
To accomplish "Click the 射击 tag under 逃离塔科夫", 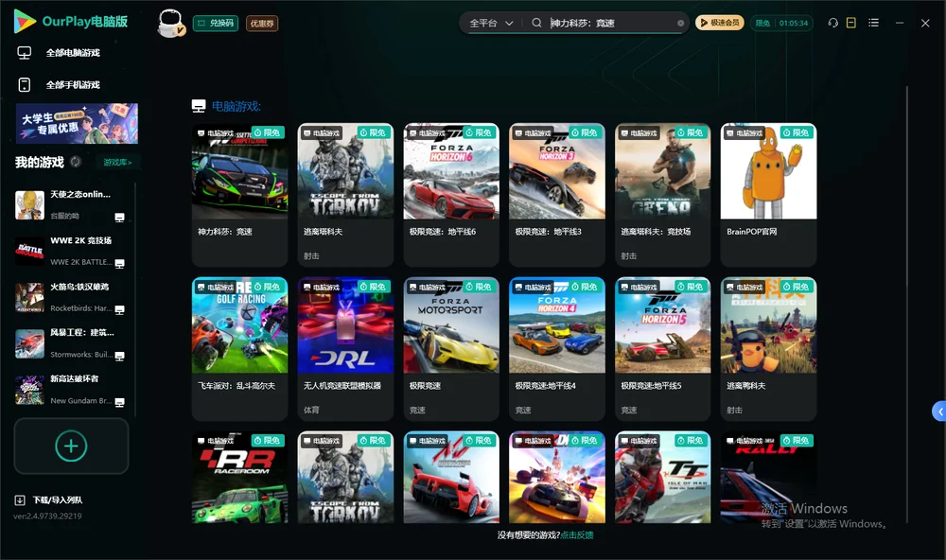I will tap(311, 255).
